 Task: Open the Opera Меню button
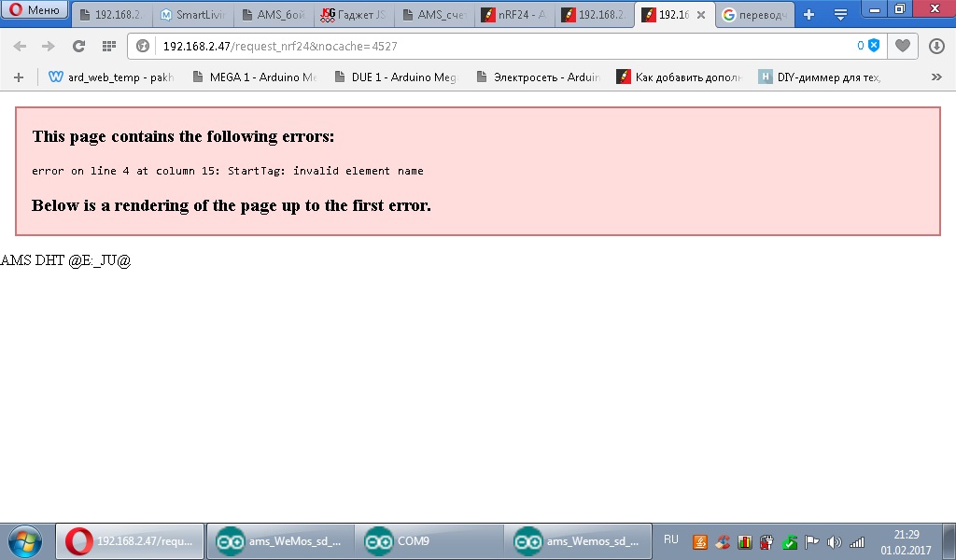pos(35,9)
